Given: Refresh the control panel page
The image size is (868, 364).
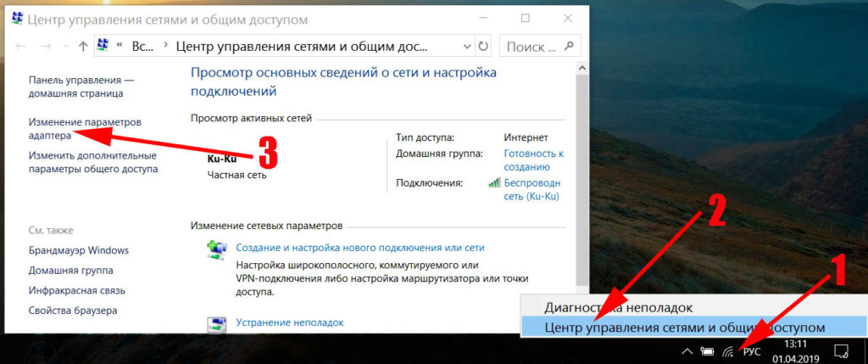Looking at the screenshot, I should 482,45.
